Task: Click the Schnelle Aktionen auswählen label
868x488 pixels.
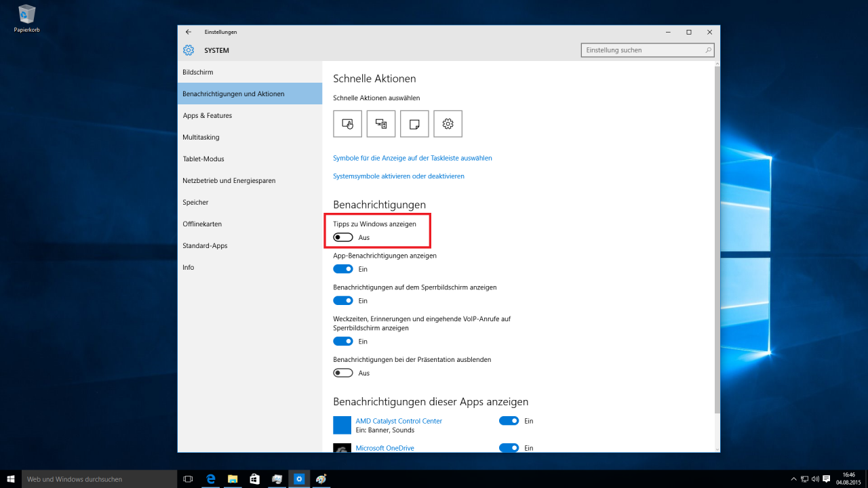Action: [x=376, y=98]
